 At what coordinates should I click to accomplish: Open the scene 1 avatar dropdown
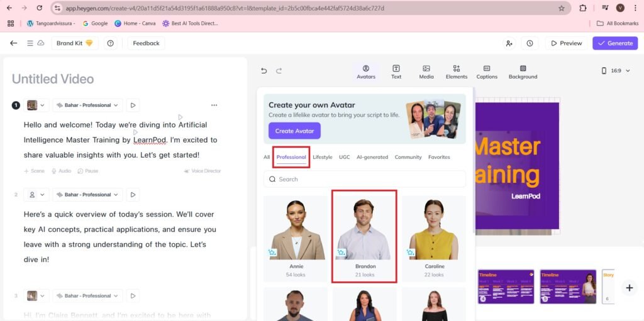point(36,105)
